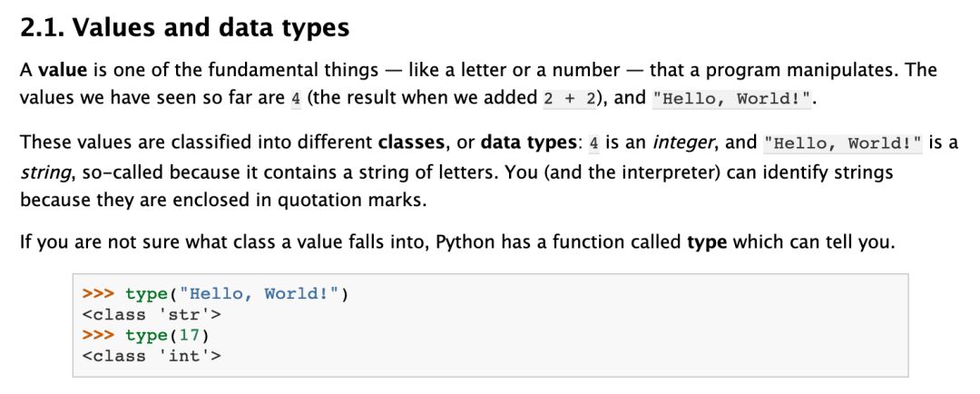
Task: Click the output line <class 'str'>
Action: [152, 315]
